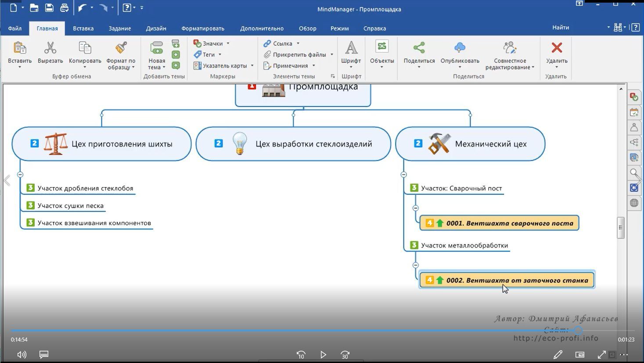Click the Copy (Копировать) icon

pos(85,48)
